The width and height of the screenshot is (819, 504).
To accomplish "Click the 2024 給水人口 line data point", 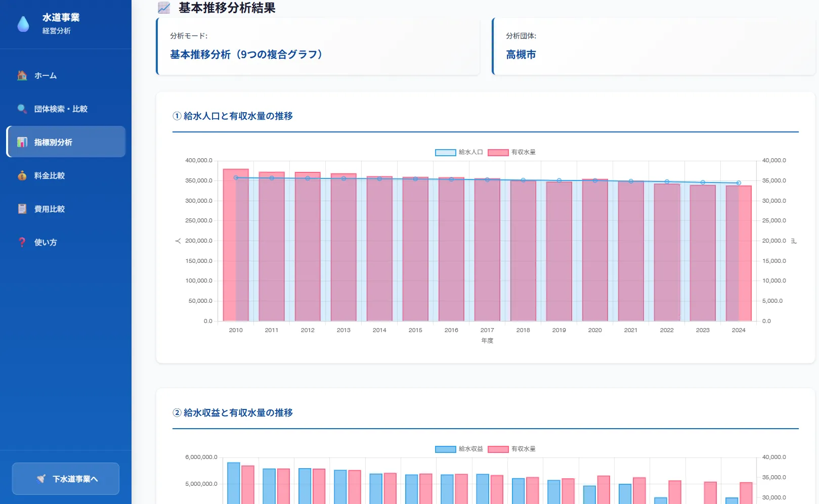I will [x=739, y=183].
